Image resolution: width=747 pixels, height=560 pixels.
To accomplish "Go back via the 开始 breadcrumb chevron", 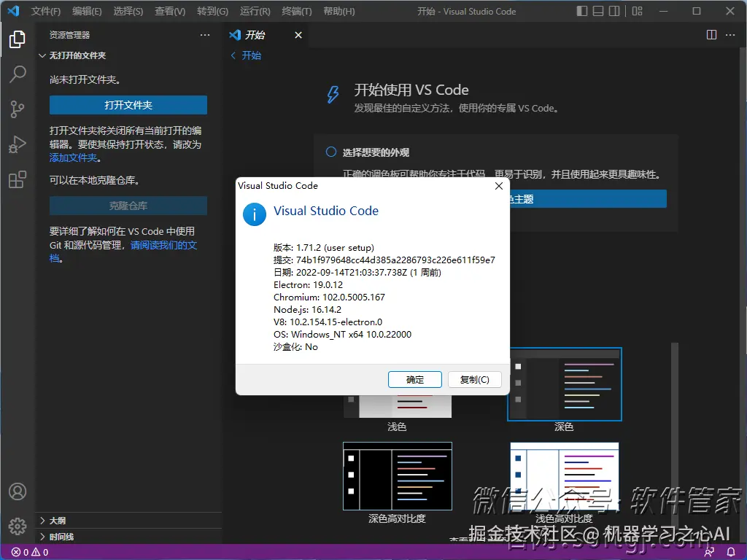I will point(233,55).
